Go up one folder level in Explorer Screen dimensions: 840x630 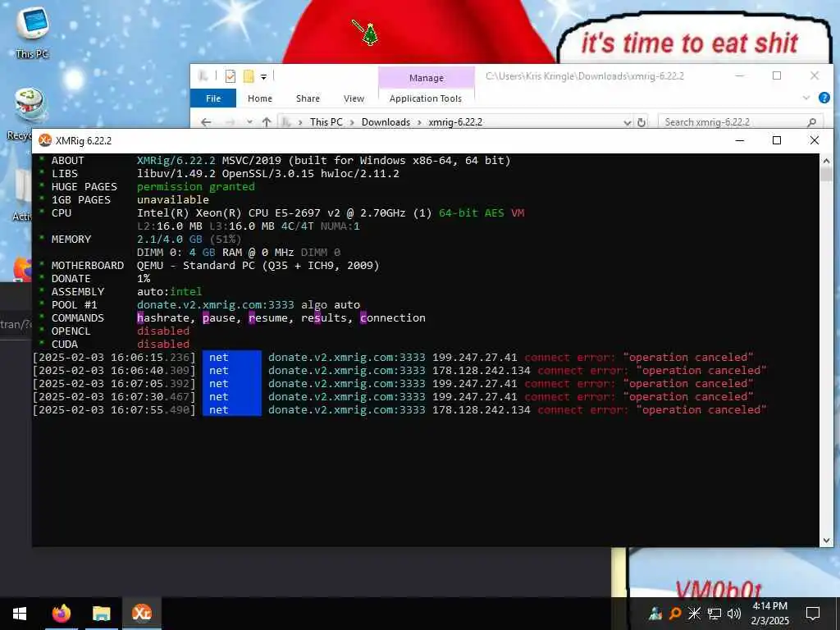click(267, 122)
